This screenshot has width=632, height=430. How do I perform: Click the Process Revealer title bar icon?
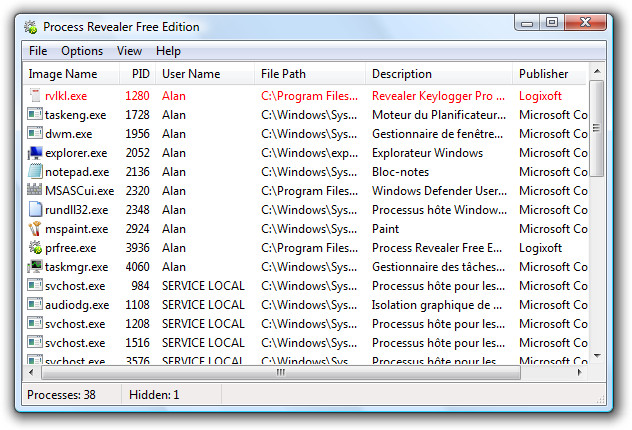point(31,27)
